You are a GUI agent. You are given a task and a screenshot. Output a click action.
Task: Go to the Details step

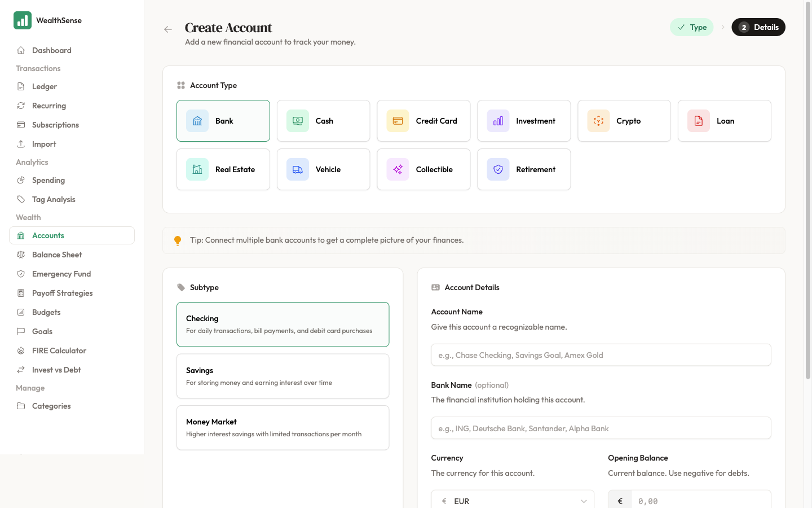tap(758, 27)
